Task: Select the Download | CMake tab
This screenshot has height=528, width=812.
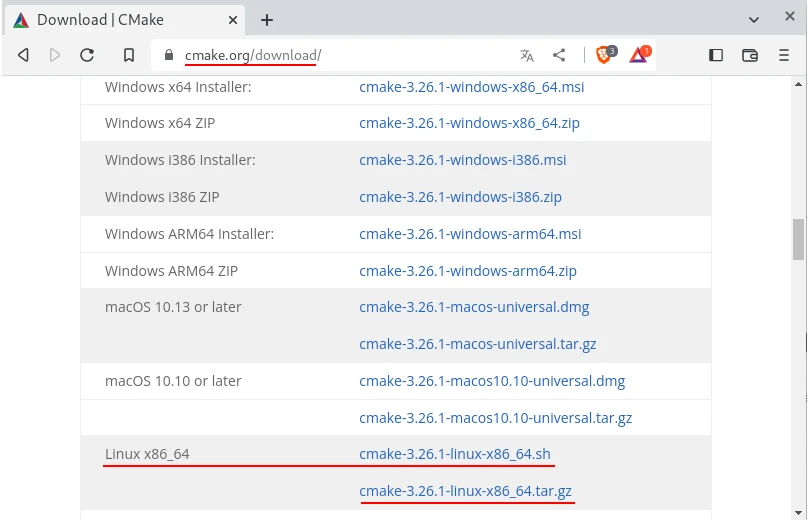Action: [x=125, y=20]
